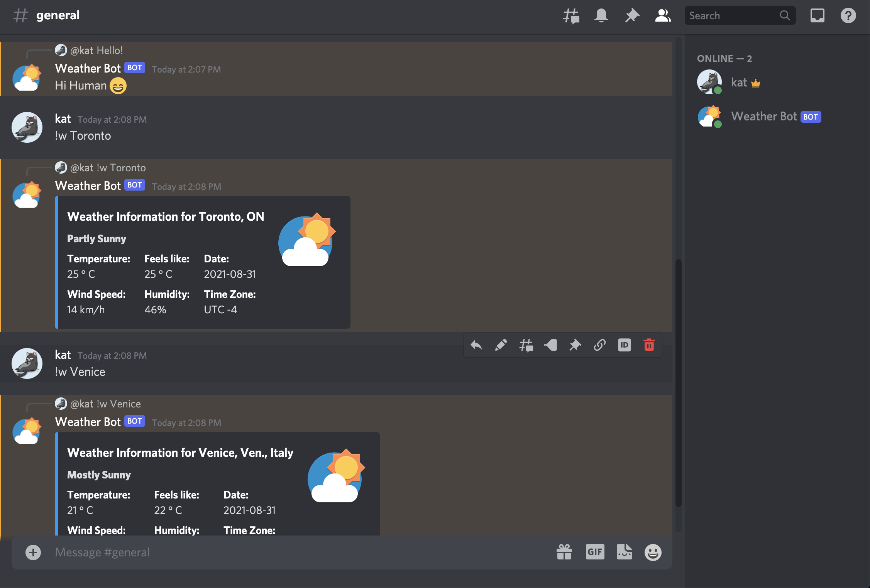Reply to the Toronto weather message
The image size is (870, 588).
(476, 345)
